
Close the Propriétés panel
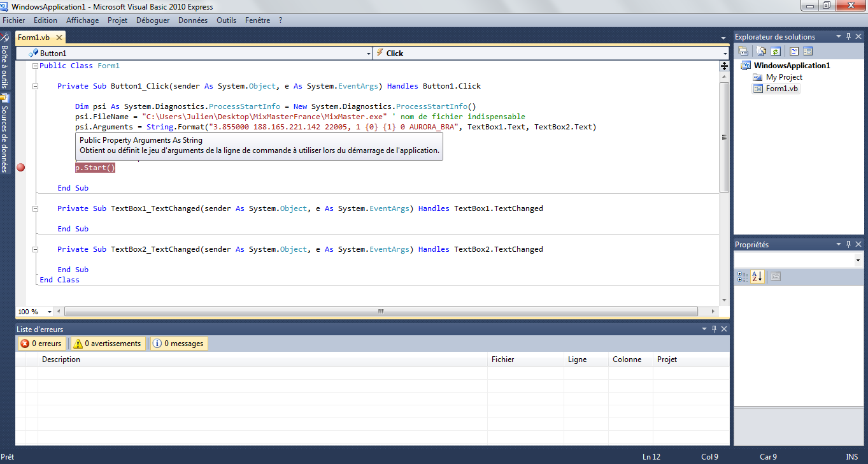click(x=859, y=244)
